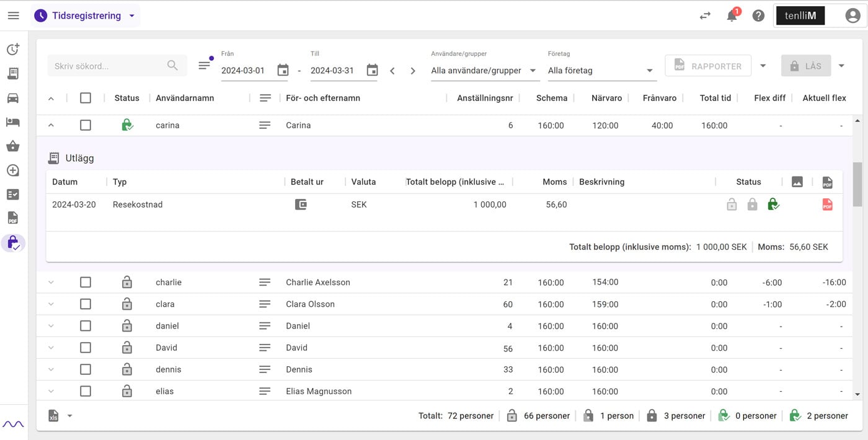Click into the Skriv sökord search field

[117, 66]
